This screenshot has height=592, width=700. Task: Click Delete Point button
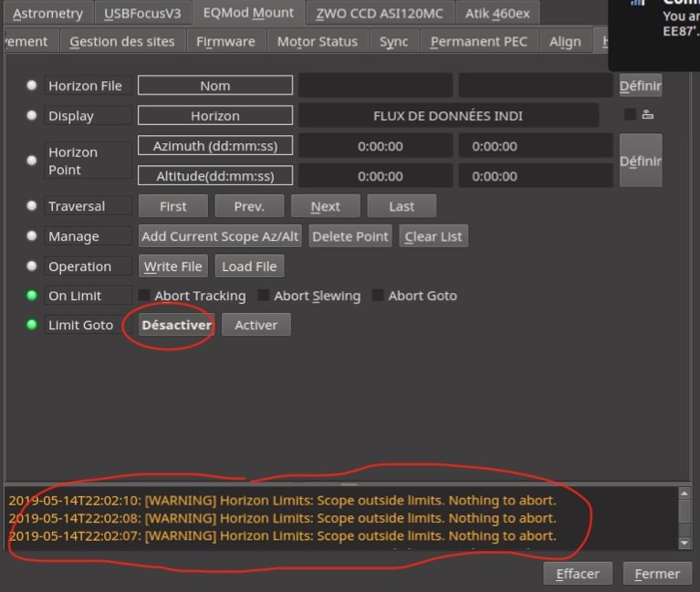(350, 236)
